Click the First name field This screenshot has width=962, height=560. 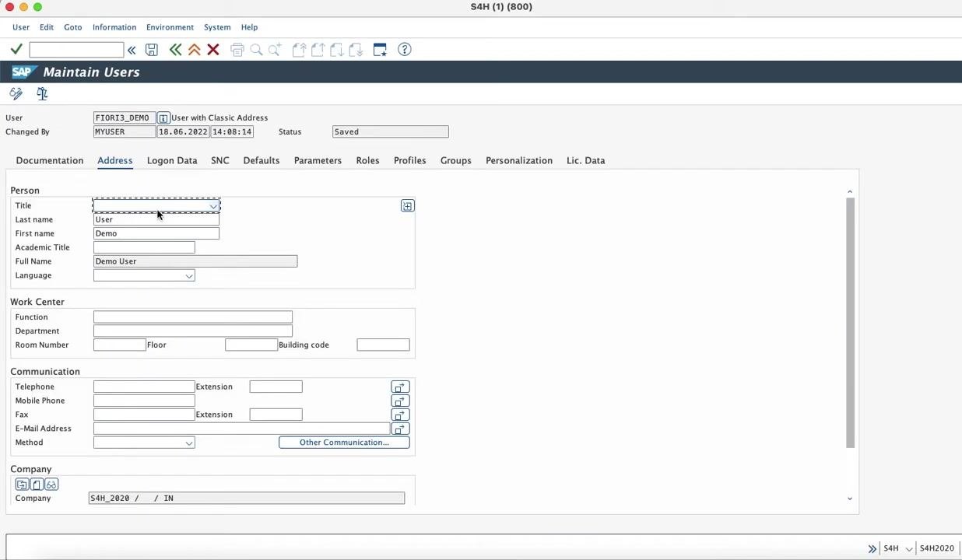click(156, 234)
